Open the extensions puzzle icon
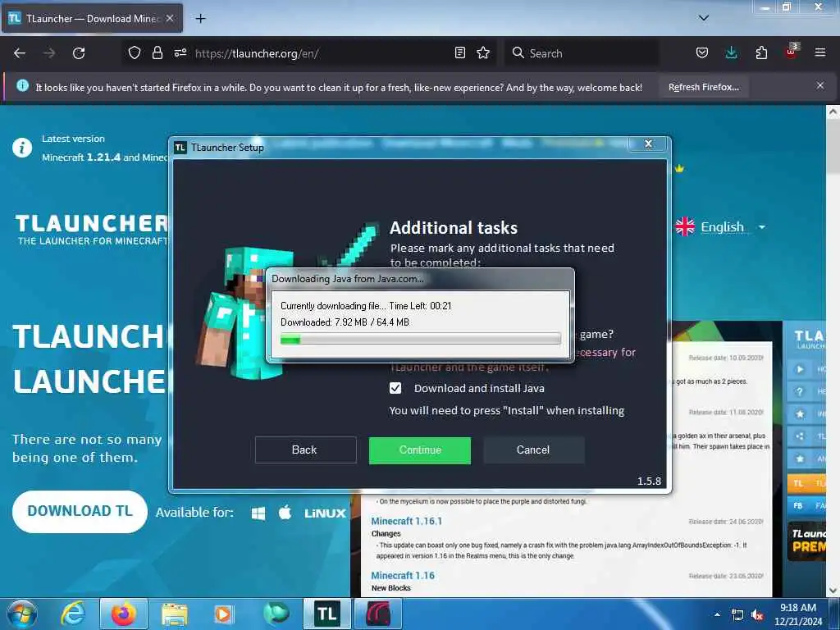Screen dimensions: 840x630 coord(761,52)
